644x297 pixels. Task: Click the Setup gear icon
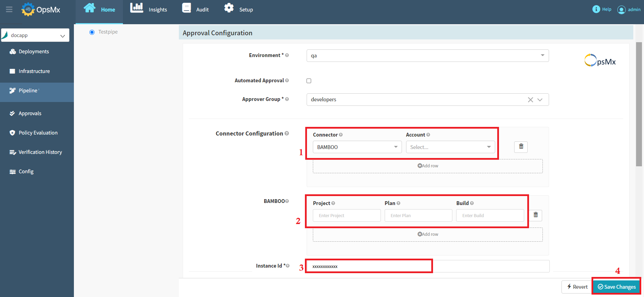click(229, 8)
